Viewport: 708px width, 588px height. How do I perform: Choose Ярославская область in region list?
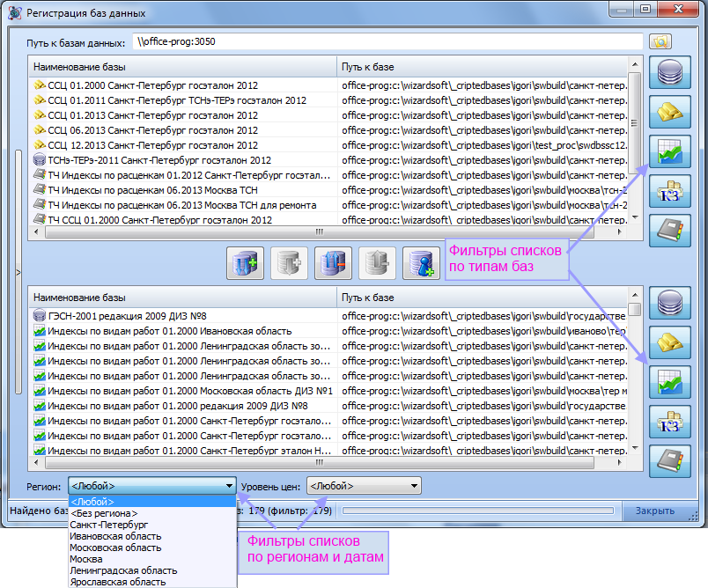(x=152, y=582)
